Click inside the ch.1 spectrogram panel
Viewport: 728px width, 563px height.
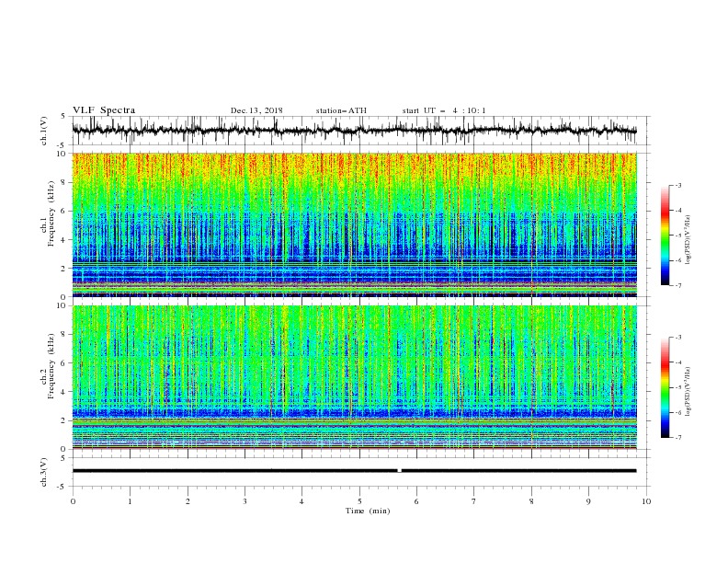point(354,224)
